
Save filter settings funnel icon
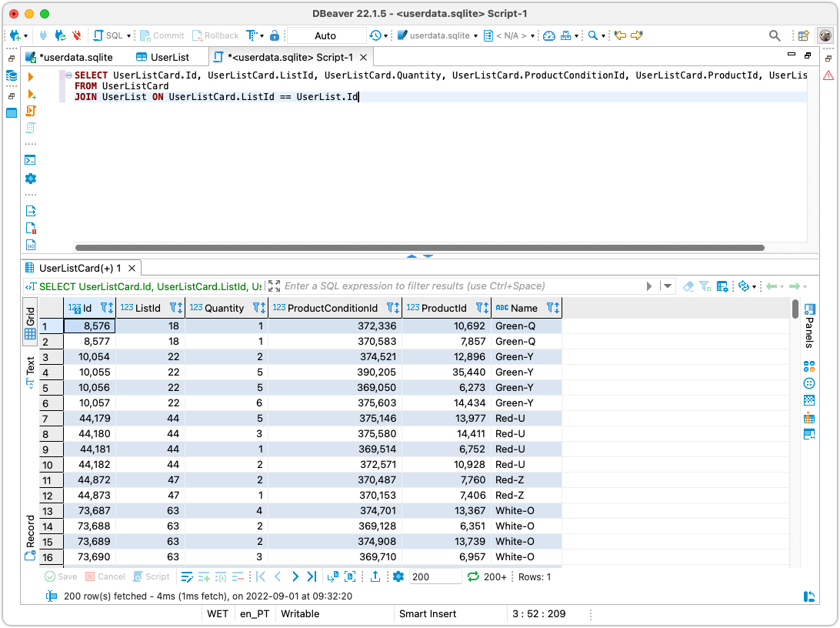(x=705, y=286)
